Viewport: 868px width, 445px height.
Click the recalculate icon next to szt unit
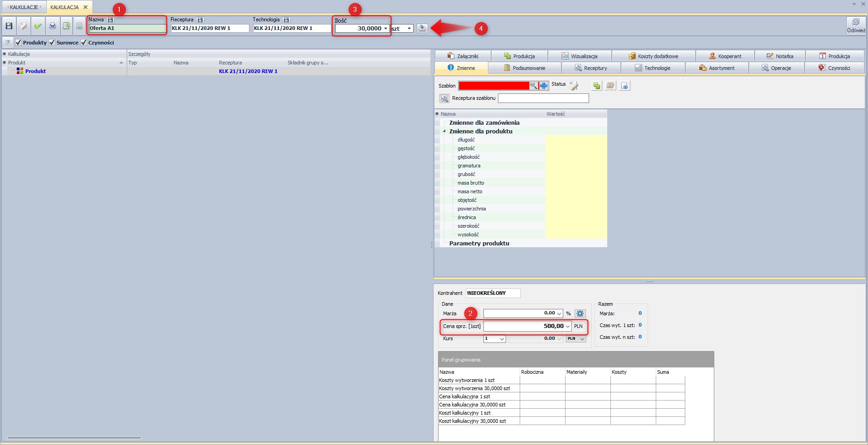[422, 29]
